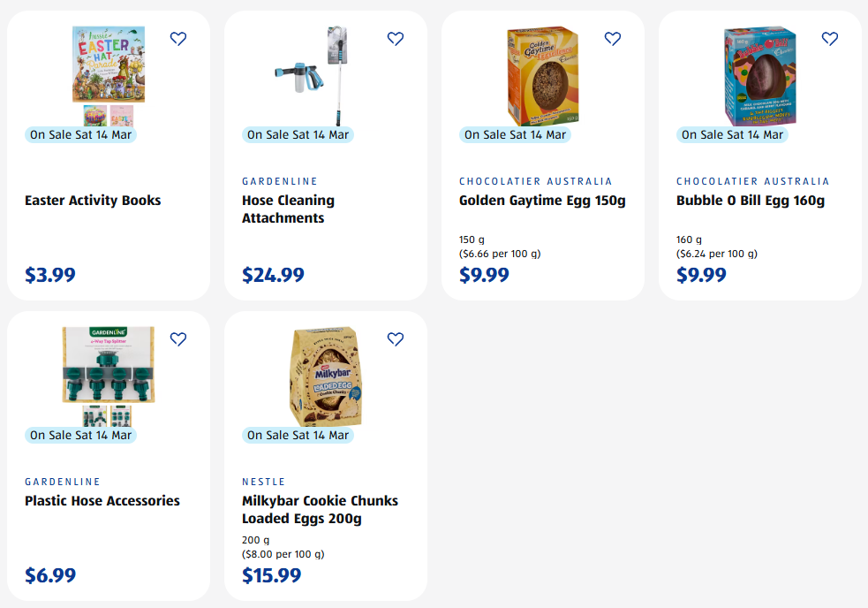Add Hose Cleaning Attachments to wishlist heart
Screen dimensions: 868x608
(396, 39)
